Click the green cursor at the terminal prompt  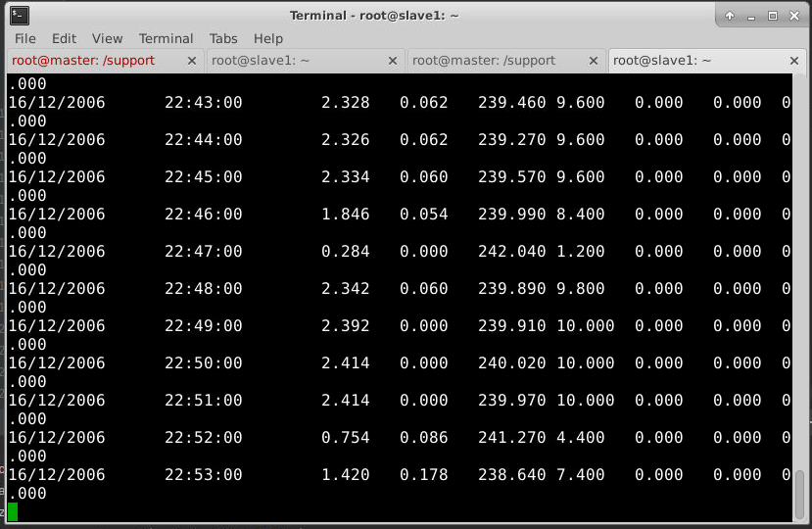point(13,511)
